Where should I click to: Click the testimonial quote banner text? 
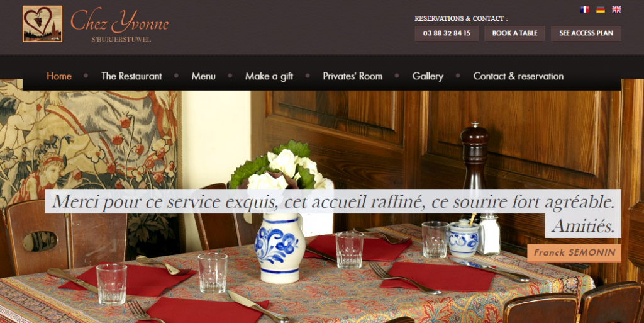[x=333, y=212]
